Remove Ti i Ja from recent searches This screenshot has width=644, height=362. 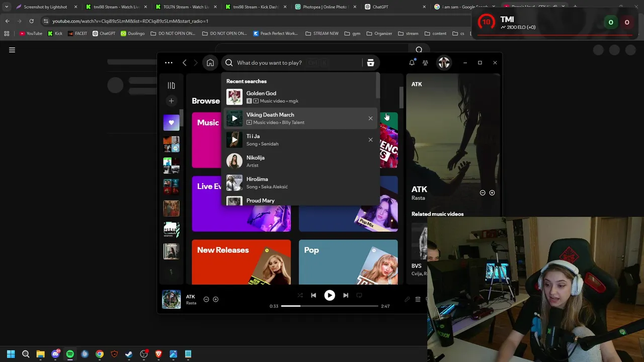click(x=371, y=140)
